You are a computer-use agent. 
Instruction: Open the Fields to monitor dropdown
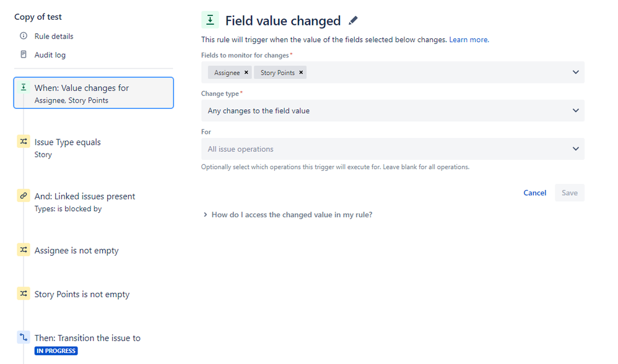tap(575, 72)
